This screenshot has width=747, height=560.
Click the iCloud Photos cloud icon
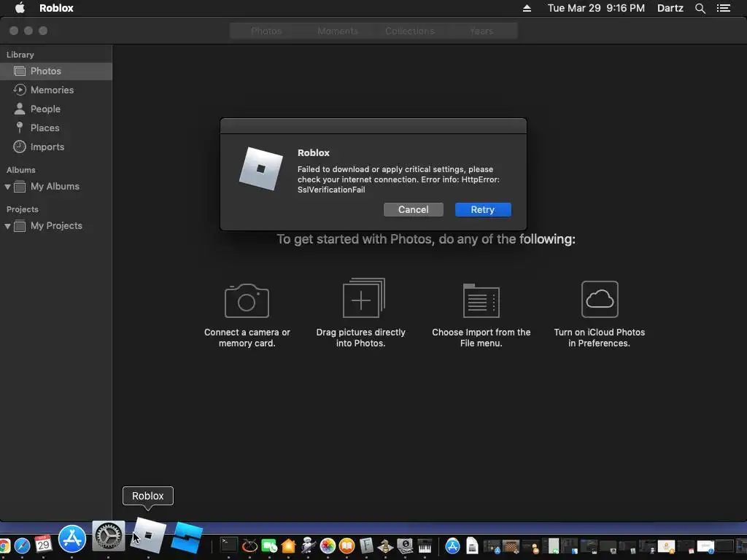tap(600, 299)
